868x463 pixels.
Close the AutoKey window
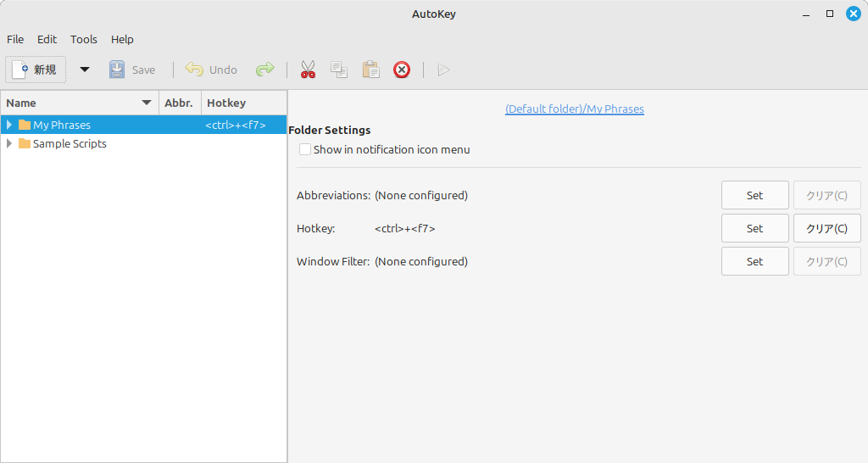[854, 14]
